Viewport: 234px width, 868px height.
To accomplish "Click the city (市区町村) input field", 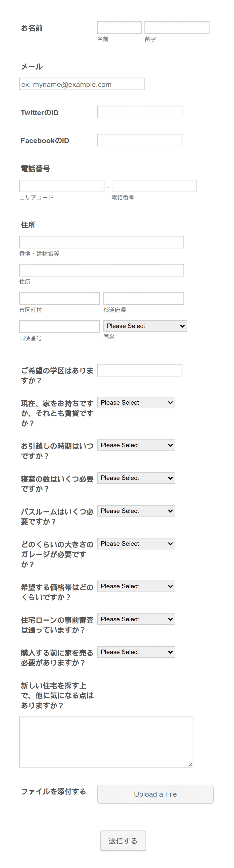I will point(59,299).
